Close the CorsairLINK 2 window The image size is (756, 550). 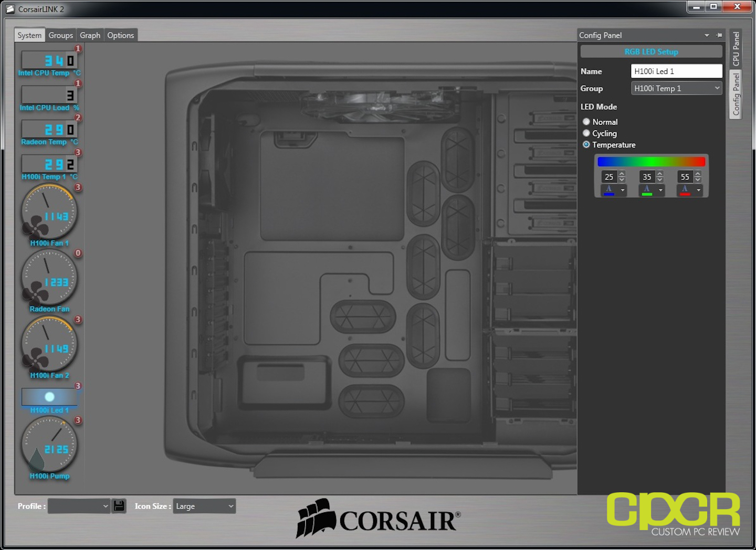737,7
